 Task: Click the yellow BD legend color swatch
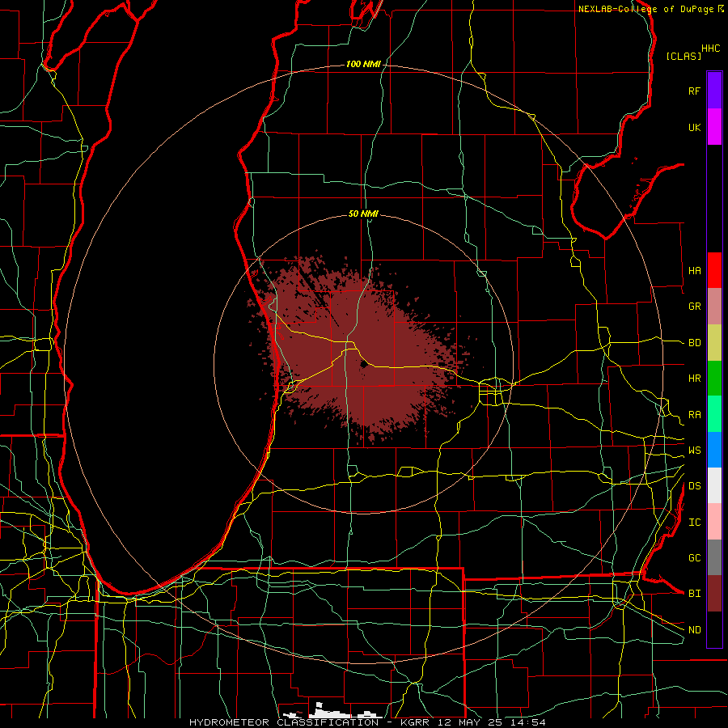click(714, 343)
